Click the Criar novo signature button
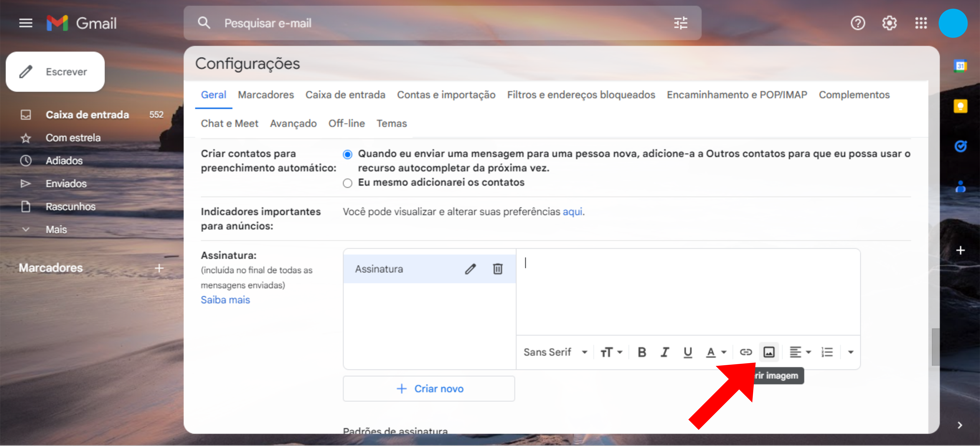 429,388
